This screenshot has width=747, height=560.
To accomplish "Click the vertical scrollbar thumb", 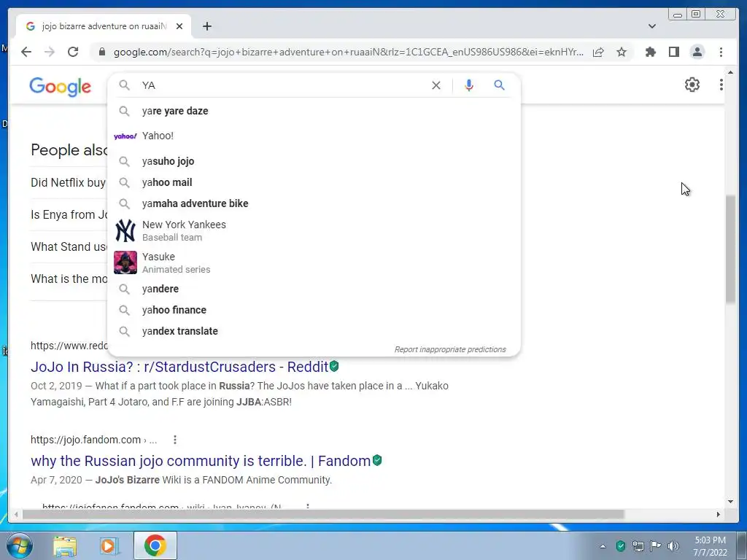I will point(731,249).
